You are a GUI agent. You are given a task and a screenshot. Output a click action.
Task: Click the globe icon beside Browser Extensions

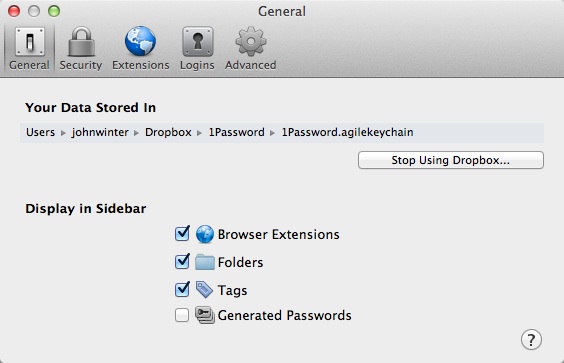(205, 234)
